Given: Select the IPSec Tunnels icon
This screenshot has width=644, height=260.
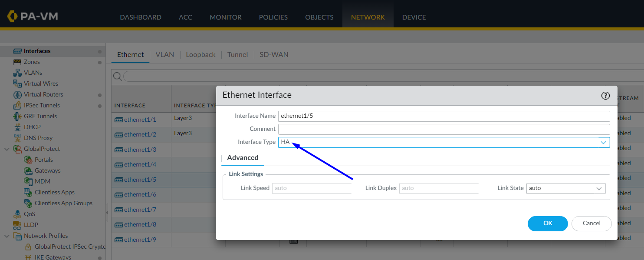Looking at the screenshot, I should [18, 105].
